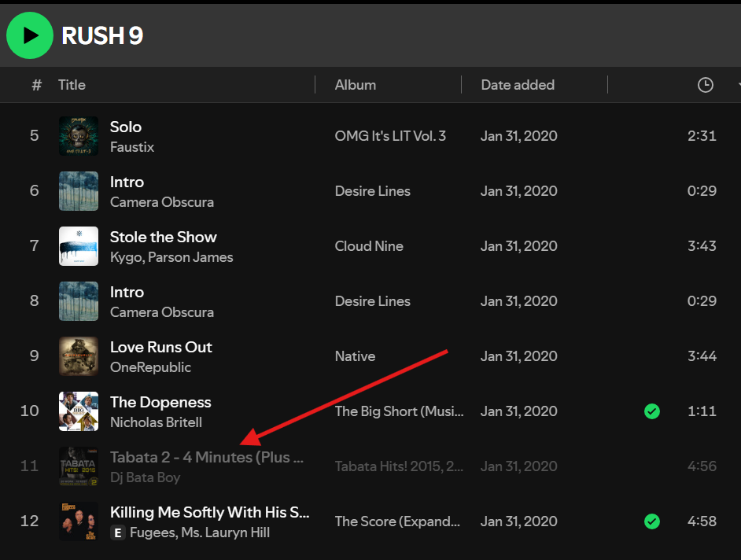Open artist Ms. Lauryn Hill

226,532
